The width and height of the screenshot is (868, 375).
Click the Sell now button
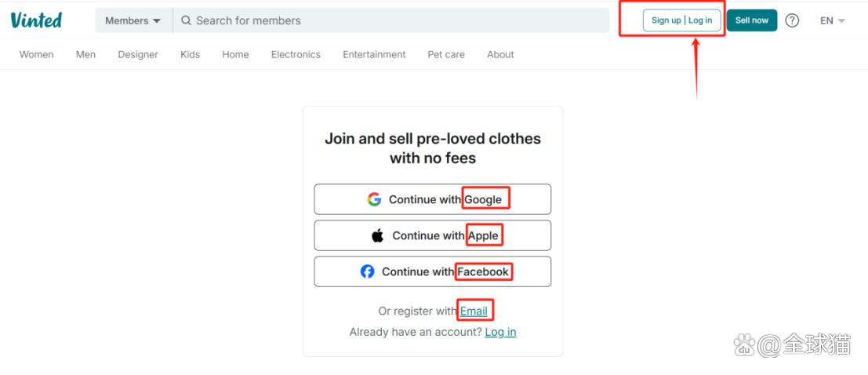tap(752, 20)
